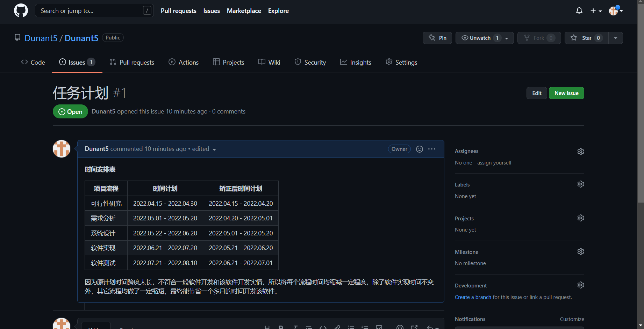The width and height of the screenshot is (644, 329).
Task: Fork the repository
Action: 539,38
